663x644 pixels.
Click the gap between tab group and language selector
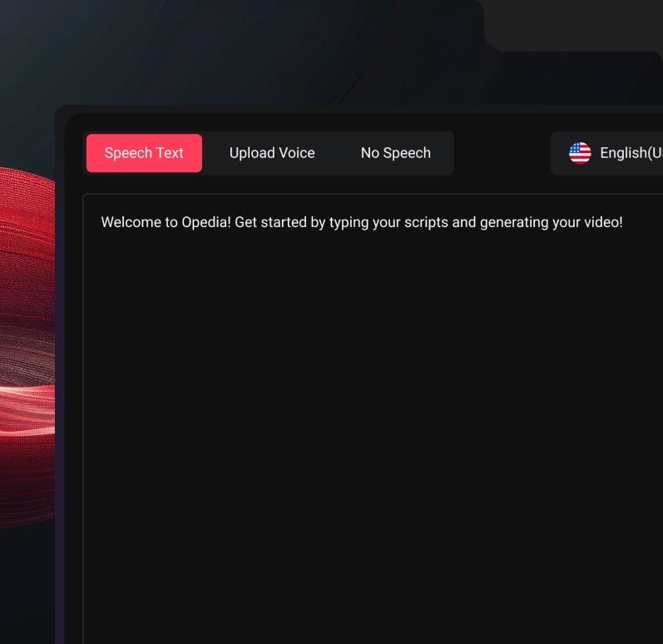502,153
